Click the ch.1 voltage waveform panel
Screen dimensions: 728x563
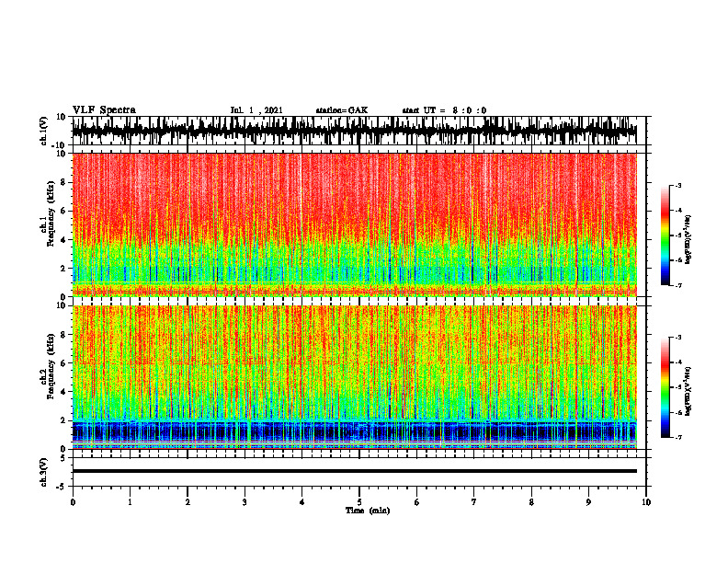359,131
